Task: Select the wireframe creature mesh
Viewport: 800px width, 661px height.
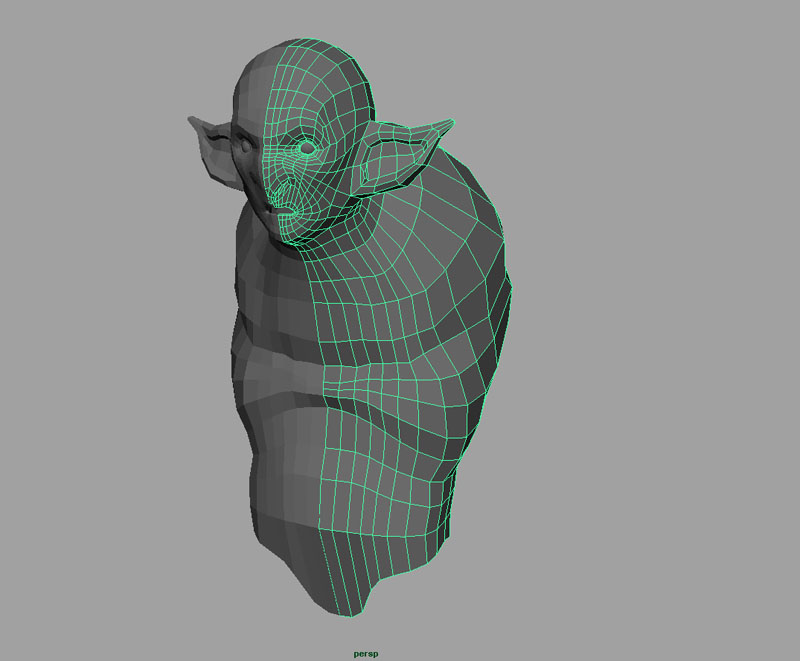Action: 388,326
